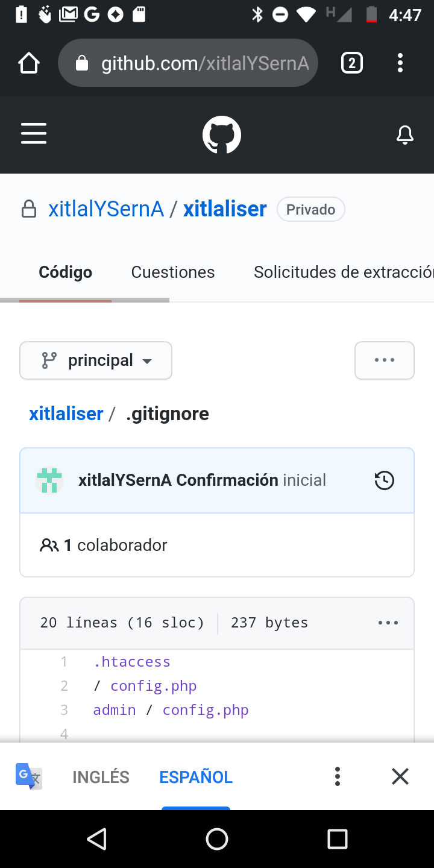The height and width of the screenshot is (868, 434).
Task: Open the GitHub navigation hamburger menu
Action: 33,134
